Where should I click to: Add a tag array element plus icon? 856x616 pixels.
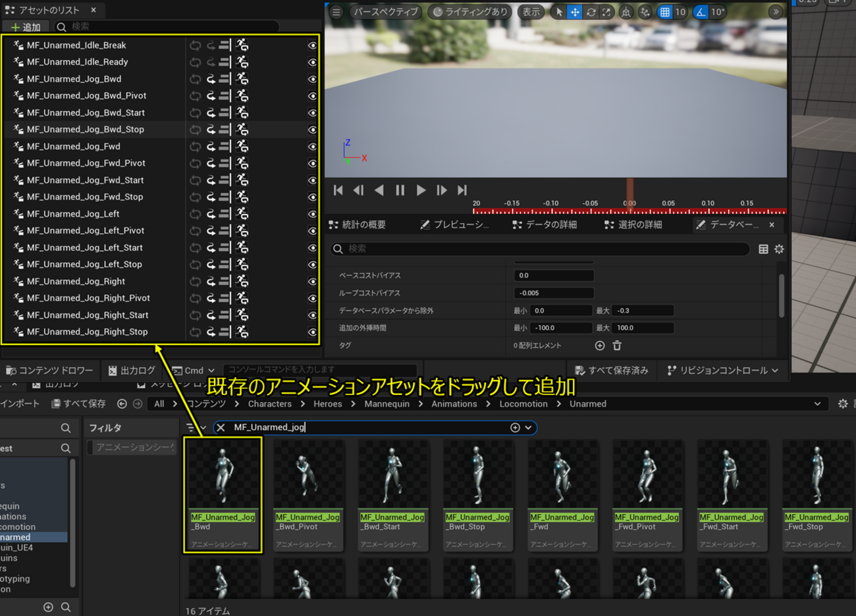click(600, 346)
